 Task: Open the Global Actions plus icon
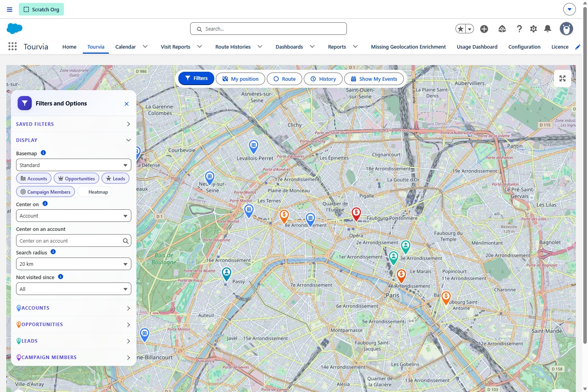pyautogui.click(x=484, y=29)
